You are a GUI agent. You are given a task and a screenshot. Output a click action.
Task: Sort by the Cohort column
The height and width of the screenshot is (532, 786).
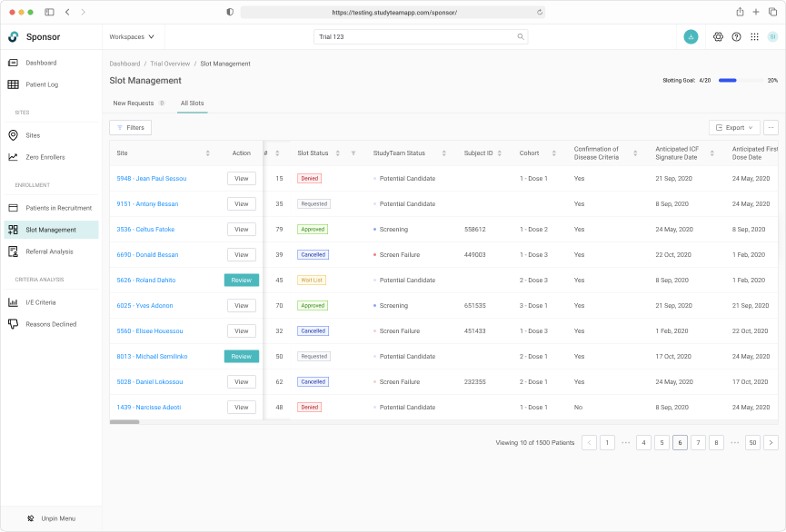coord(554,153)
